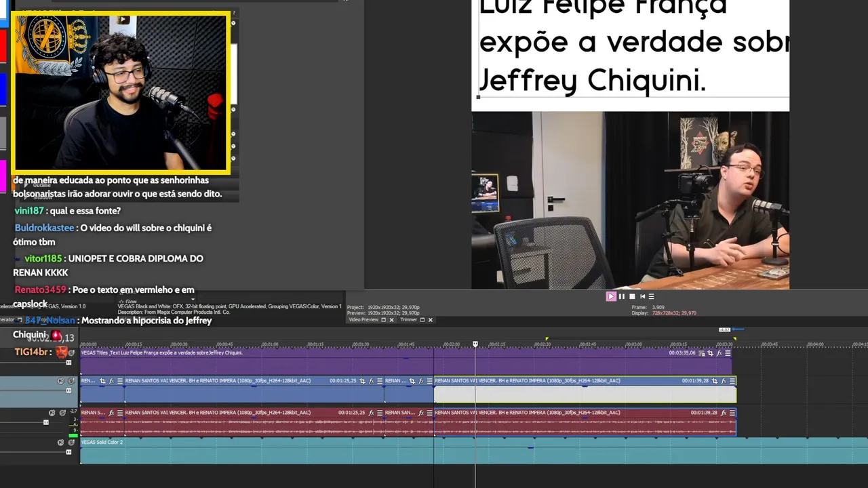Open event FX on the first audio clip
The height and width of the screenshot is (488, 868).
coord(111,413)
